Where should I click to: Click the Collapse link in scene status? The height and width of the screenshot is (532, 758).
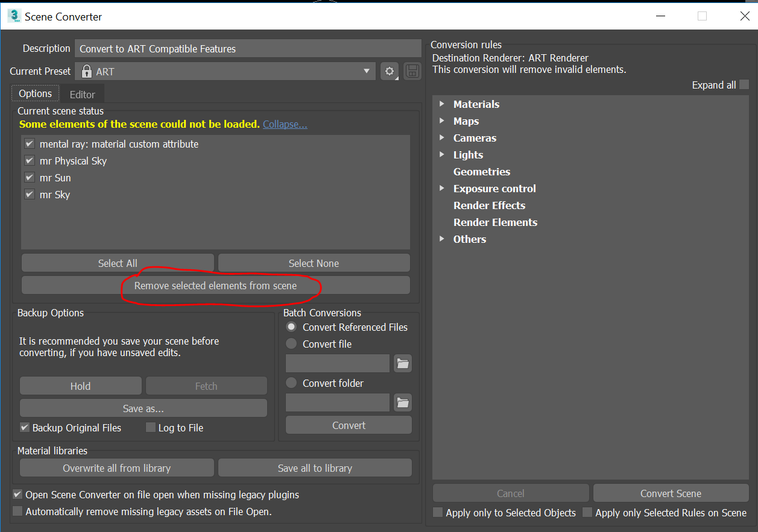pyautogui.click(x=285, y=124)
